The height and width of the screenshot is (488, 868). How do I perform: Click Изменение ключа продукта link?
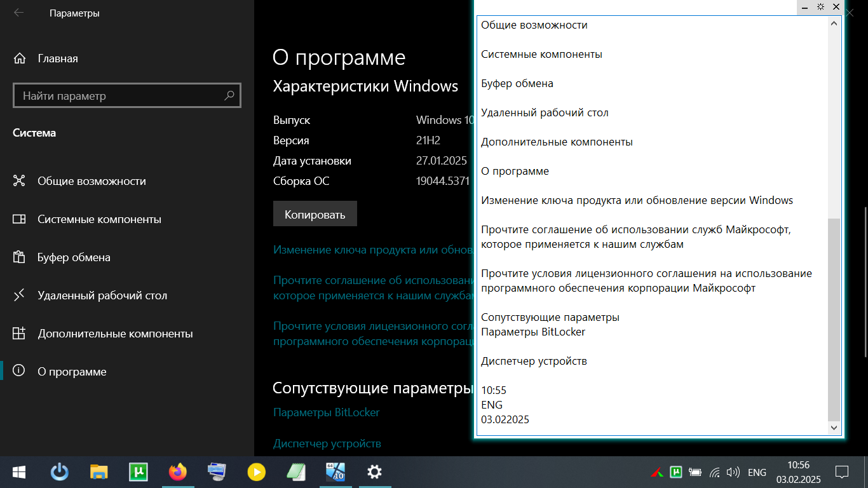(x=370, y=250)
